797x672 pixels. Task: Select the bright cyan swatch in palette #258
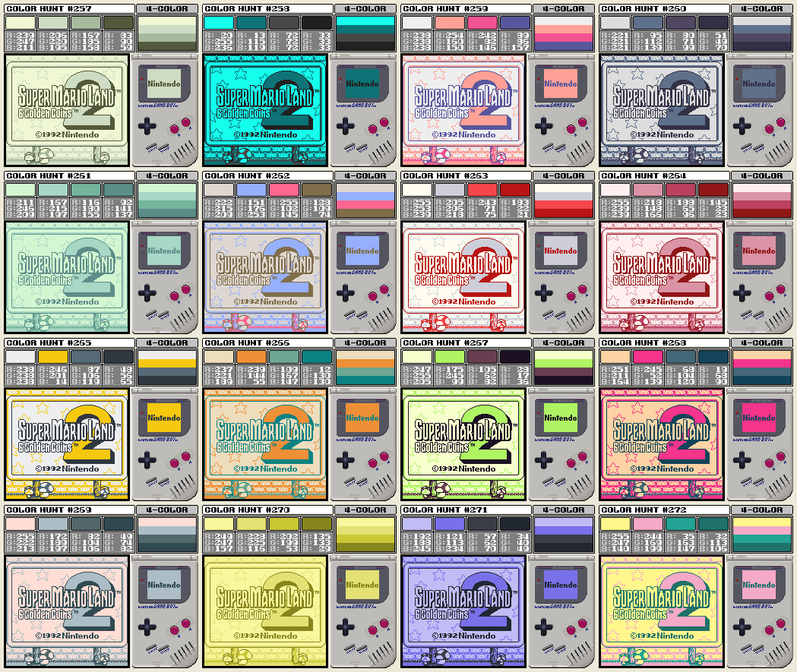point(219,23)
